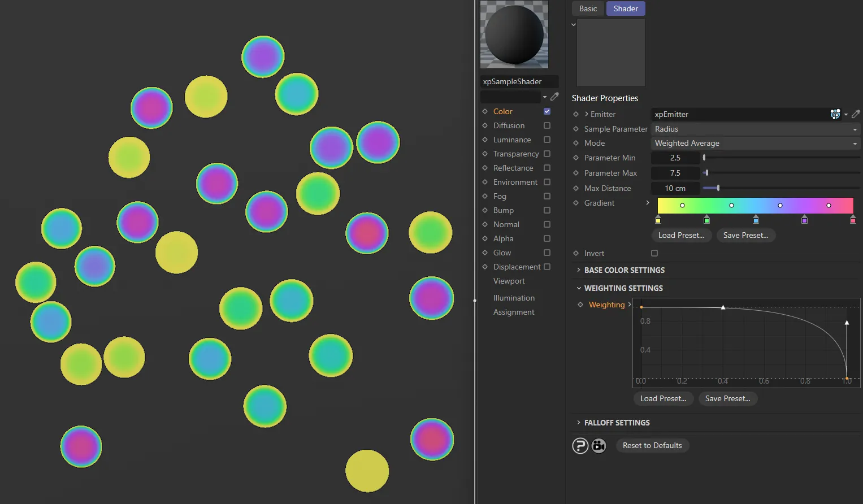Image resolution: width=863 pixels, height=504 pixels.
Task: Enable the Invert option
Action: coord(654,253)
